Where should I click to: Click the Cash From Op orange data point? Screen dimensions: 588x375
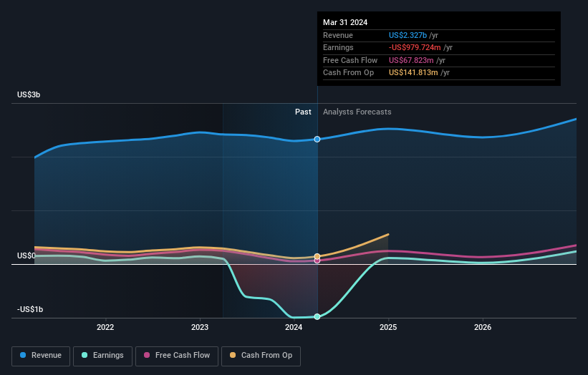click(317, 256)
